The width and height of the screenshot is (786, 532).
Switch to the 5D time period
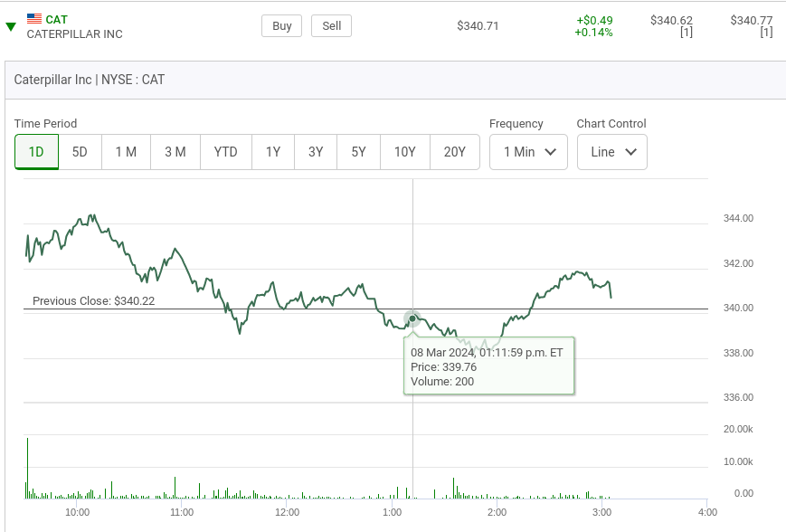80,152
